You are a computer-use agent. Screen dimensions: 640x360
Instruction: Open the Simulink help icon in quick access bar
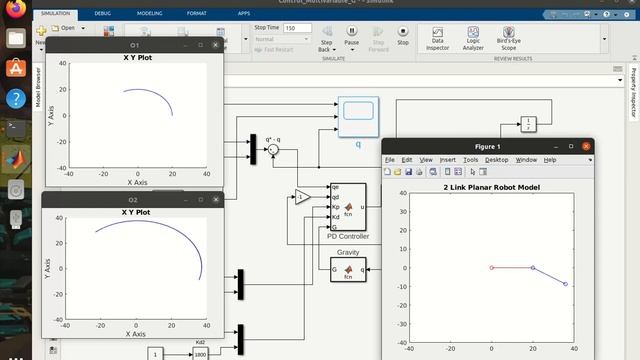tap(607, 14)
